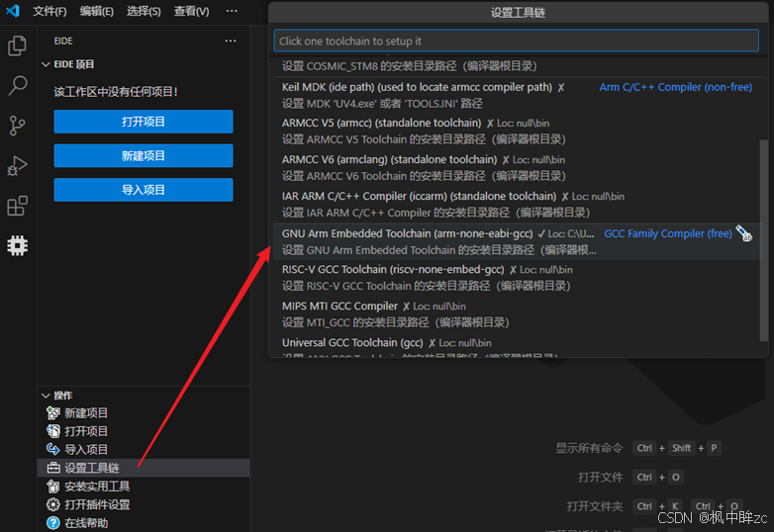Image resolution: width=774 pixels, height=532 pixels.
Task: Click 'Arm C/C++ Compiler (non-free)' label
Action: [x=675, y=87]
